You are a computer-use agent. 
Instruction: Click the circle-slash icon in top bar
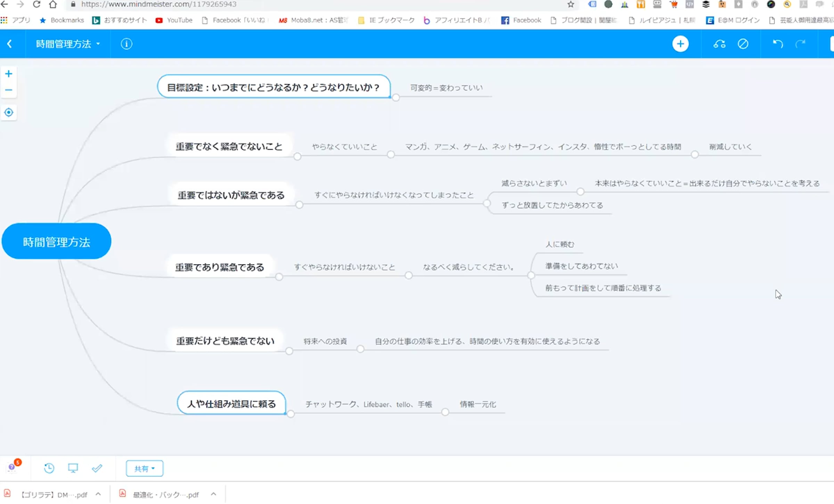pyautogui.click(x=743, y=44)
